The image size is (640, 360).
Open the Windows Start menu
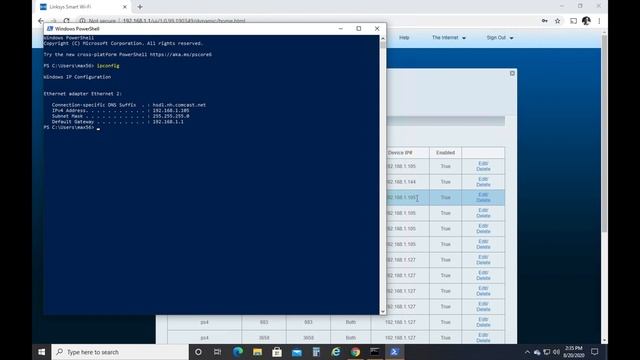42,352
